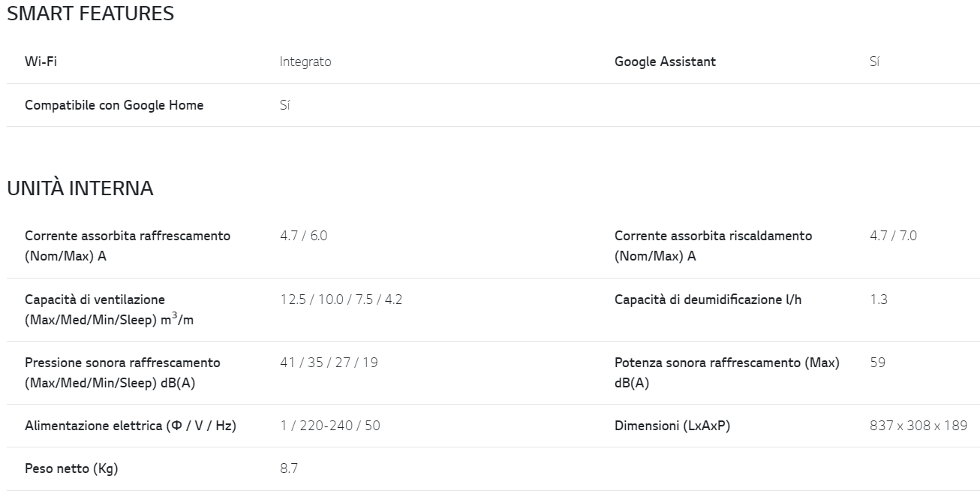Click Compatibile con Google Home label
The width and height of the screenshot is (980, 491).
point(114,105)
